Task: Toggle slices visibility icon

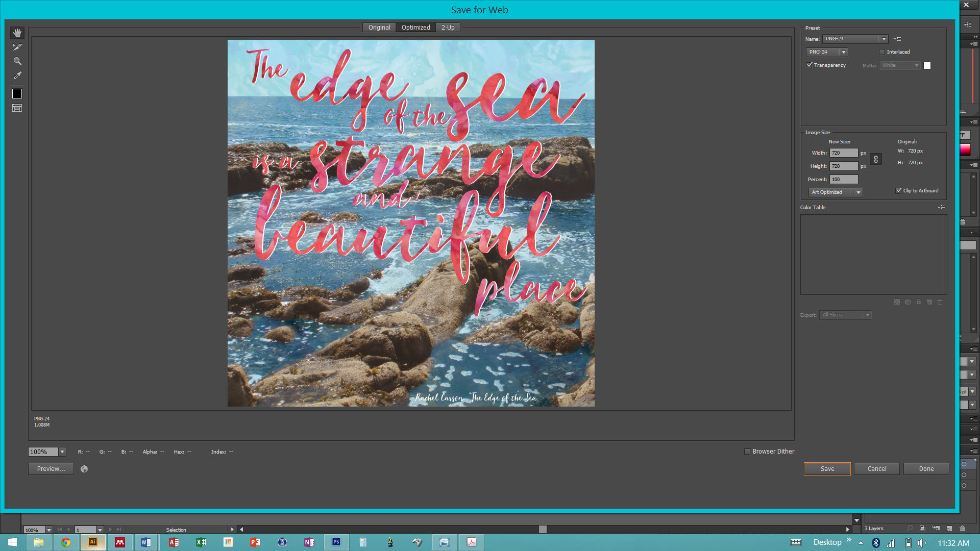Action: pos(17,108)
